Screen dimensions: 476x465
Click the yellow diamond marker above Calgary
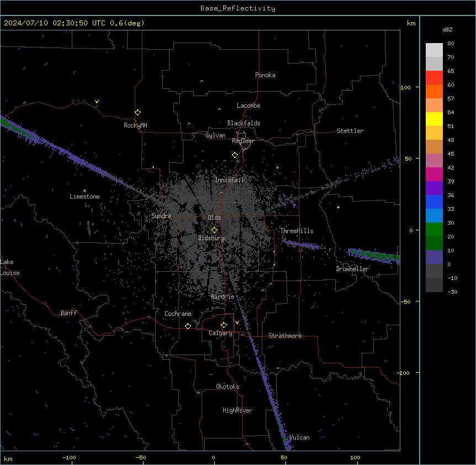pos(224,325)
